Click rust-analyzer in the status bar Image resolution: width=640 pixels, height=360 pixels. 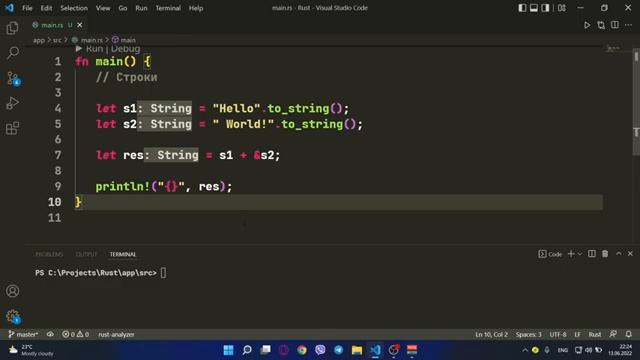(x=116, y=334)
